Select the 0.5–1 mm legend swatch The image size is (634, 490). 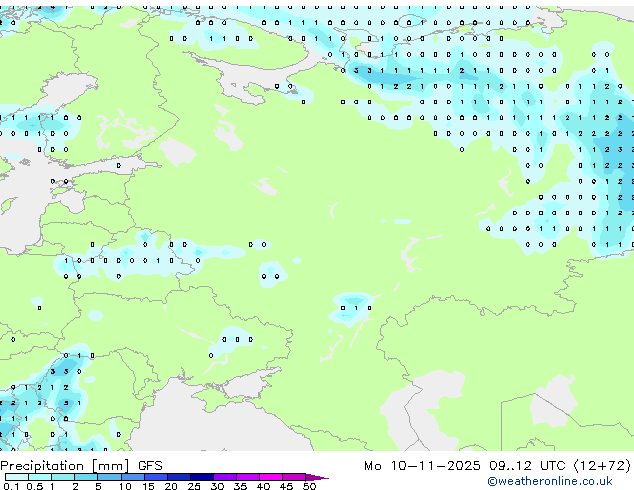point(40,477)
